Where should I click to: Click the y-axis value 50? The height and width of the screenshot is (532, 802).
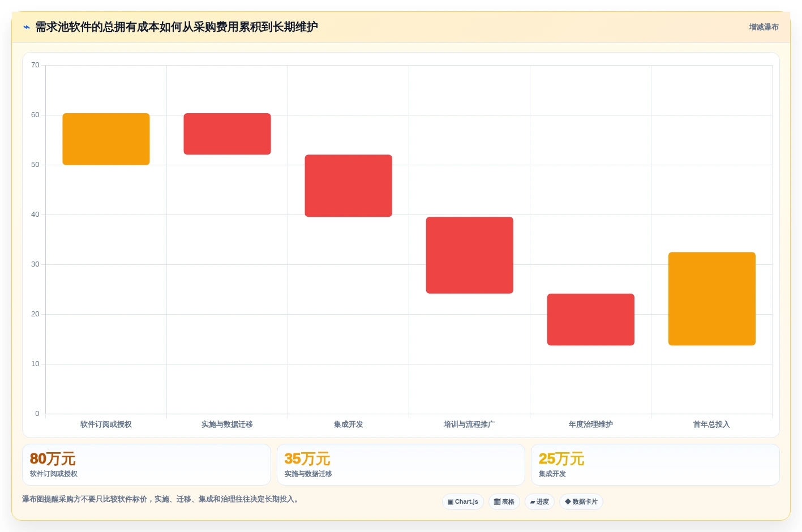pyautogui.click(x=35, y=165)
